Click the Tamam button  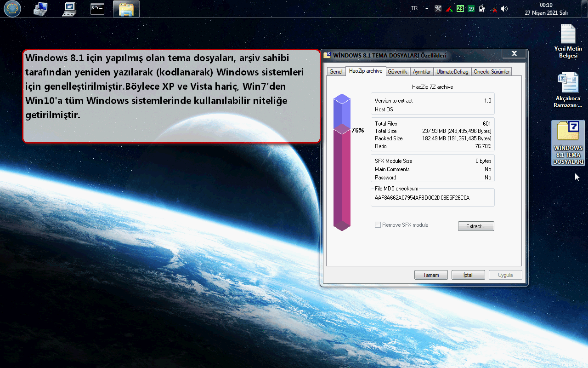coord(431,275)
